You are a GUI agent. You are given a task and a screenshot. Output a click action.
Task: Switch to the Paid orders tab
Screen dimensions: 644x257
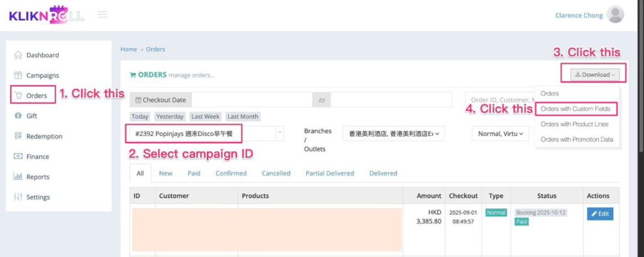point(194,173)
